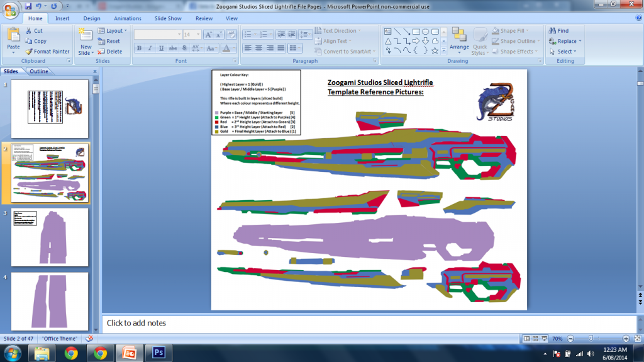Switch to the Slide Show tab
The image size is (644, 362).
(168, 18)
